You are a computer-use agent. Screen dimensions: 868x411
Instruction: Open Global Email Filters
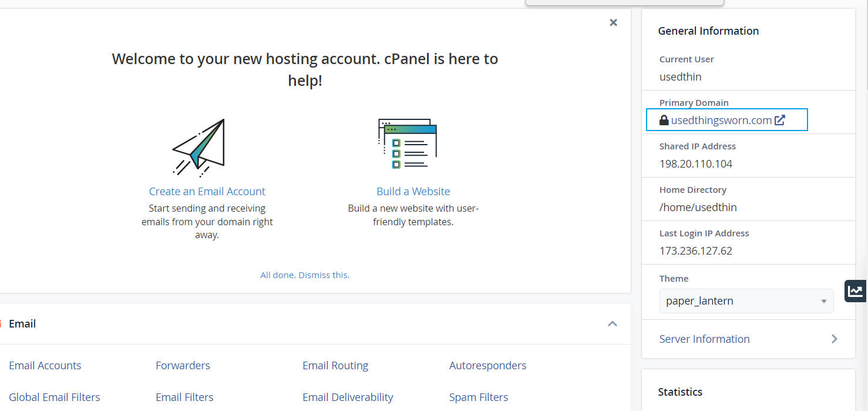[x=55, y=397]
